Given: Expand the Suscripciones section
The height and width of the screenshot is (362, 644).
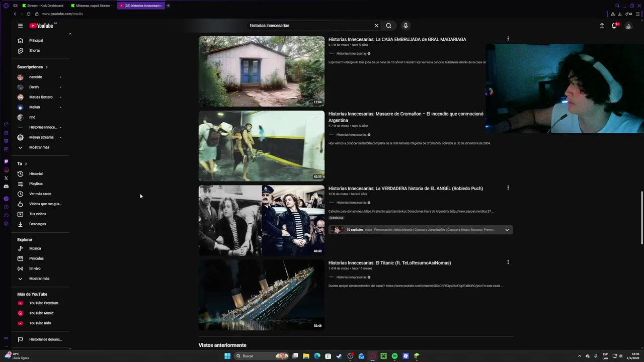Looking at the screenshot, I should click(33, 67).
